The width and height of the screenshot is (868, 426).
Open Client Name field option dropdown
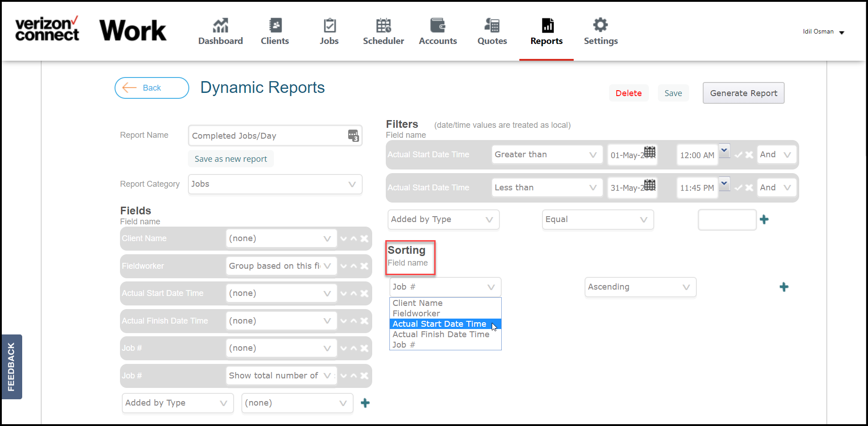click(281, 238)
